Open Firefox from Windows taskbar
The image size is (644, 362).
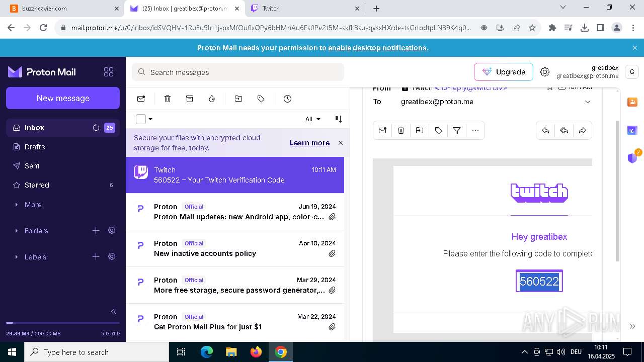coord(256,352)
